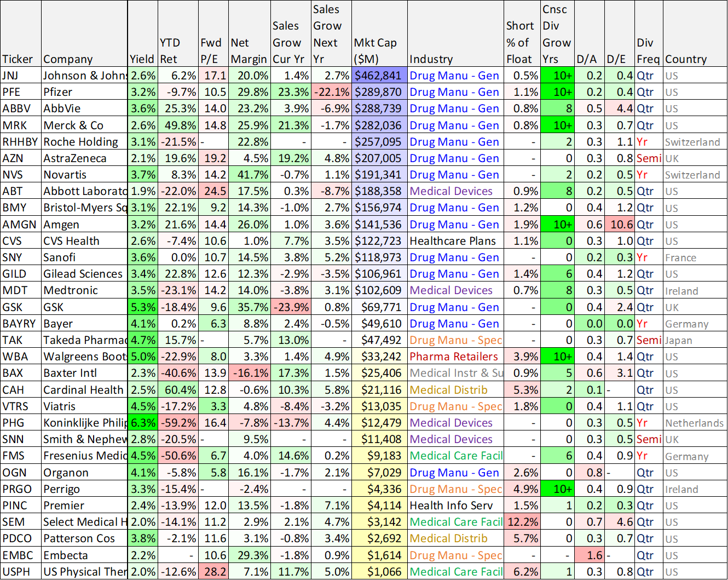Select Bayer country cell Germany
This screenshot has width=728, height=580.
coord(695,324)
